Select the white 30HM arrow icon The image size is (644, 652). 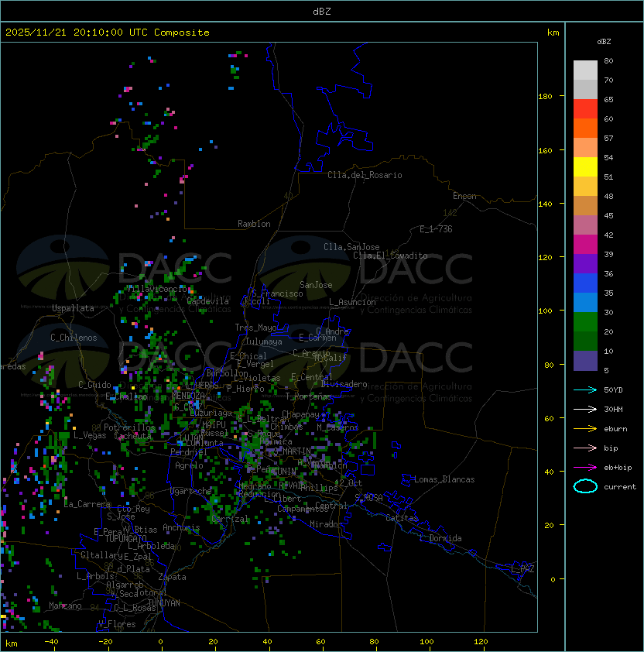coord(585,409)
